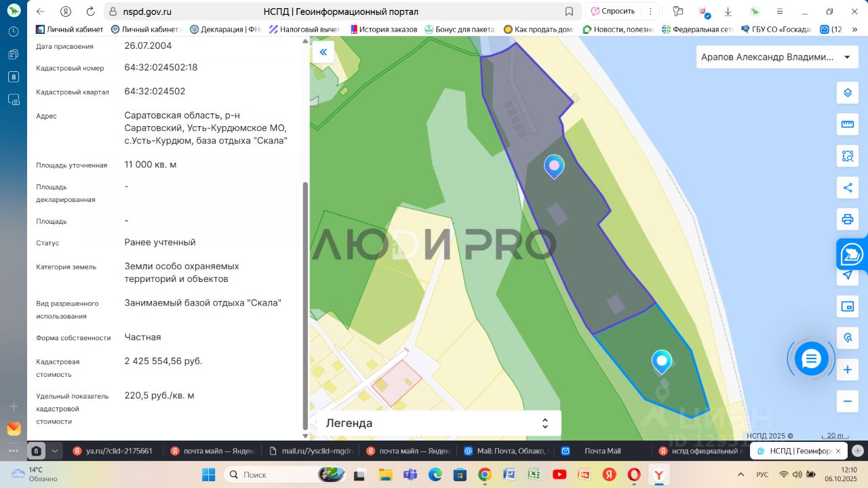868x488 pixels.
Task: Share the current map view
Action: (x=848, y=188)
